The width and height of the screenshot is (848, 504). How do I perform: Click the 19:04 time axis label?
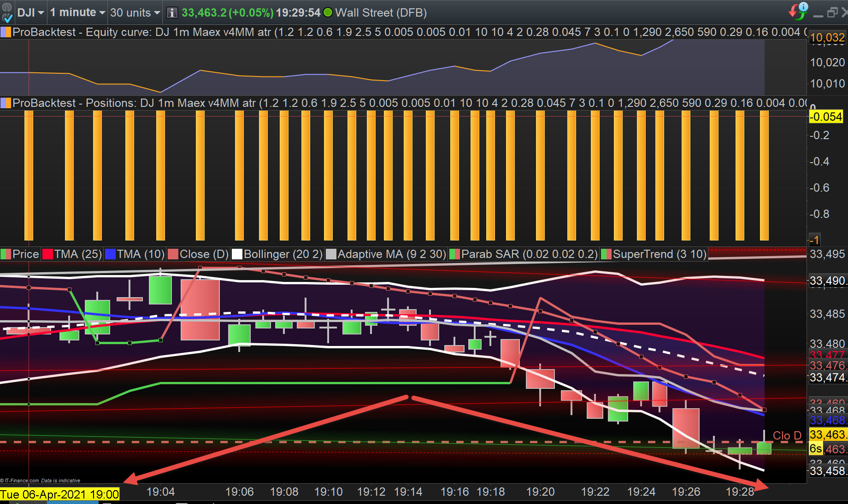click(x=160, y=492)
